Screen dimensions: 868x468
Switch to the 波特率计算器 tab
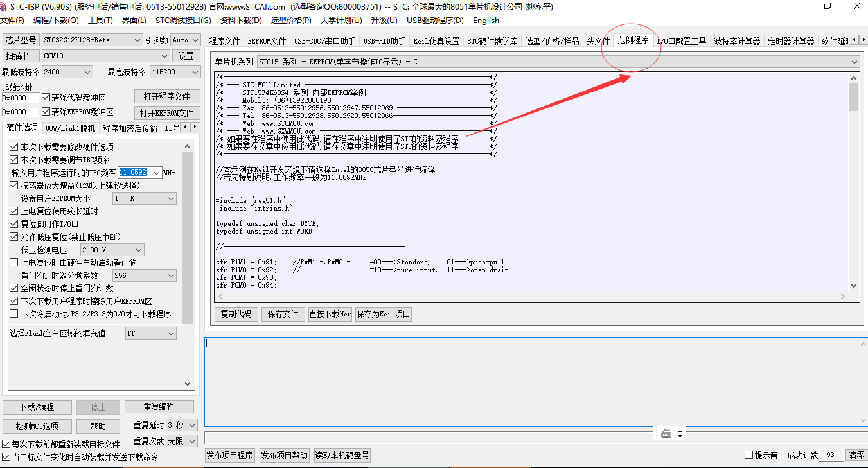(x=737, y=41)
